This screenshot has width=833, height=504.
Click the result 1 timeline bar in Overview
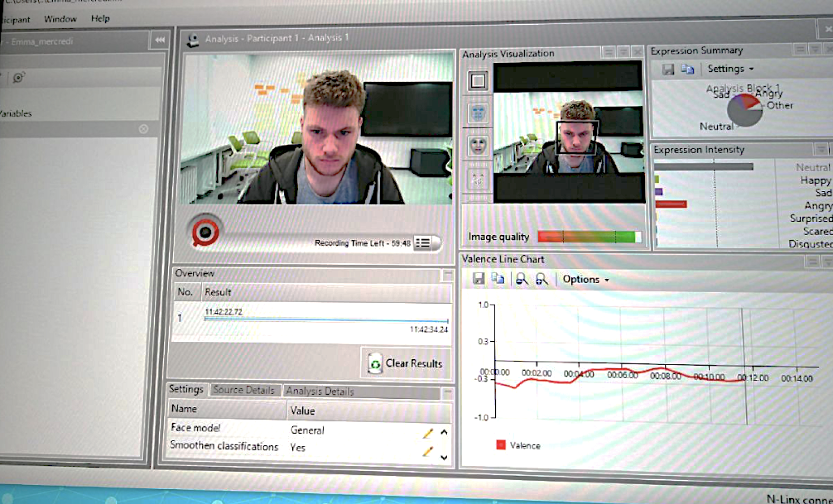326,320
